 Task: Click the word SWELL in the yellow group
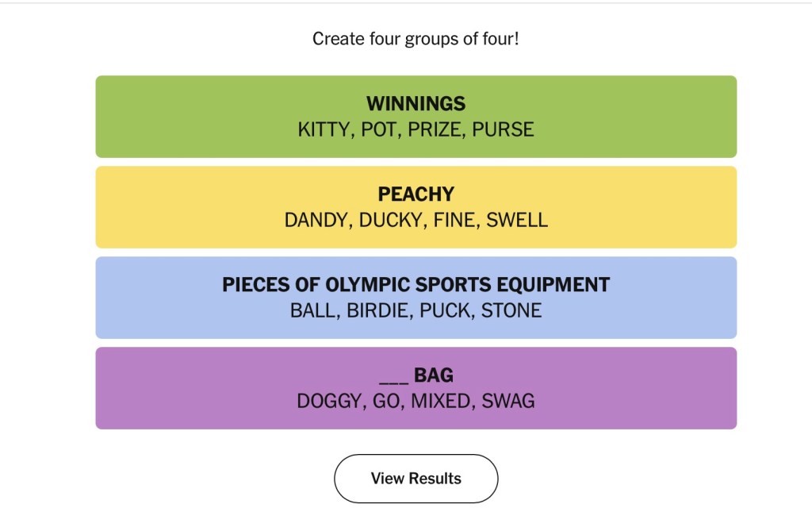click(x=517, y=220)
